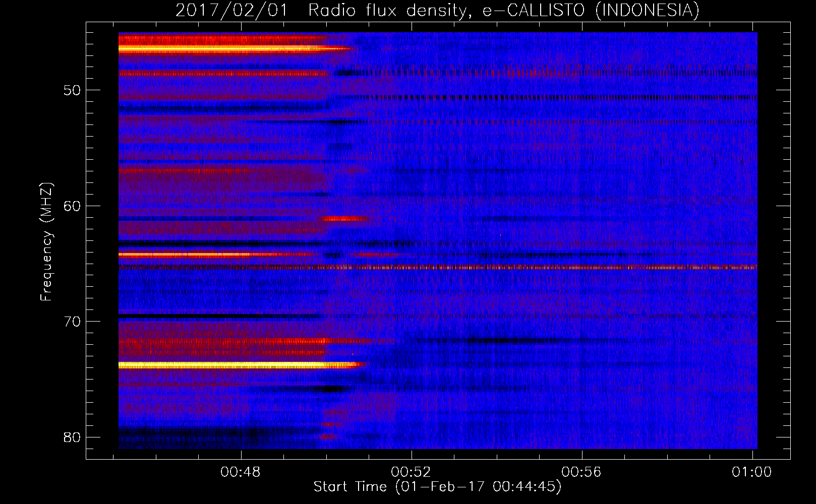Viewport: 816px width, 504px height.
Task: Click the 80 frequency tick label
Action: tap(72, 437)
